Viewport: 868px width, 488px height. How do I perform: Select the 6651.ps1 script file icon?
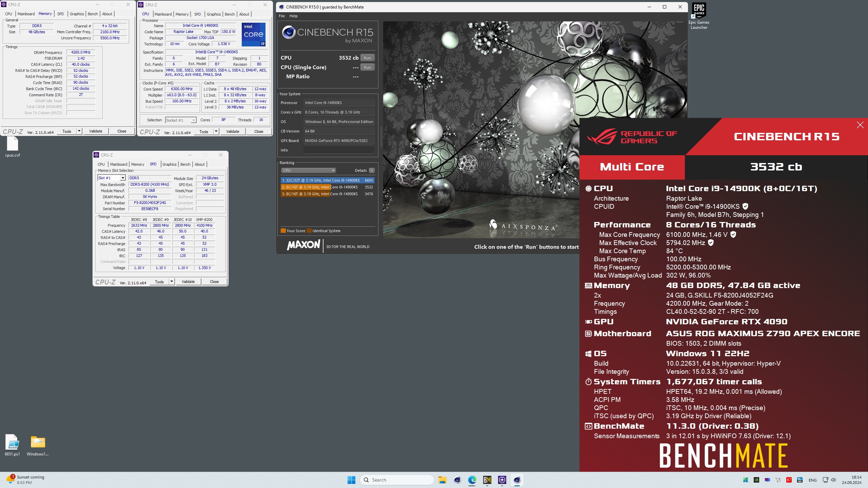(12, 445)
